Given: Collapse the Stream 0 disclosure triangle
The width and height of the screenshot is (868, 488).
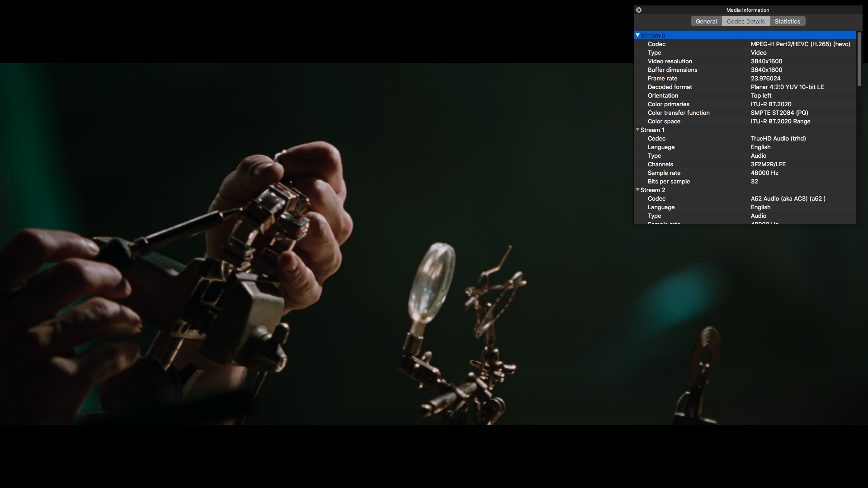Looking at the screenshot, I should point(637,35).
